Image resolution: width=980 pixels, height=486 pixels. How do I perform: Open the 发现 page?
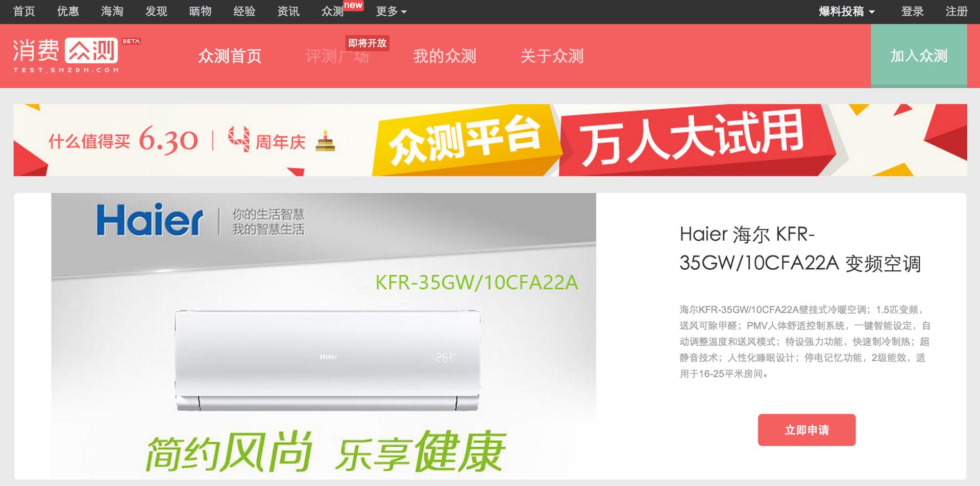point(156,11)
